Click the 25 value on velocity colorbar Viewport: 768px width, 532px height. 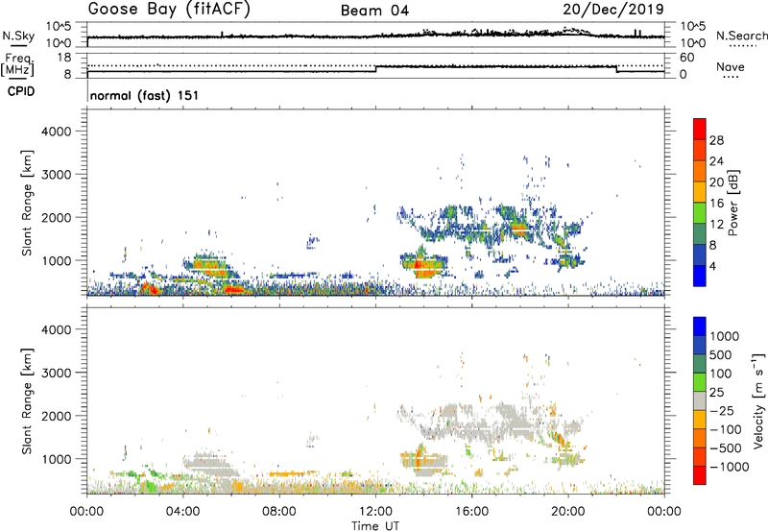[x=716, y=392]
